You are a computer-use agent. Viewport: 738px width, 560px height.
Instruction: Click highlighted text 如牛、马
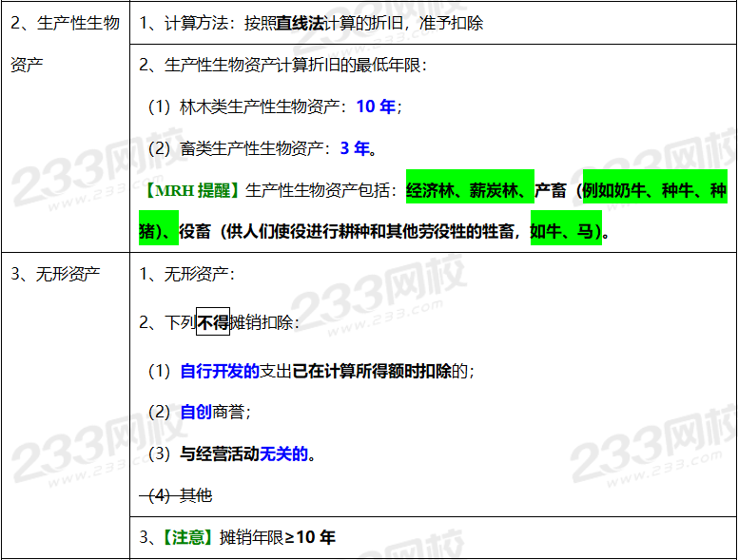point(565,232)
